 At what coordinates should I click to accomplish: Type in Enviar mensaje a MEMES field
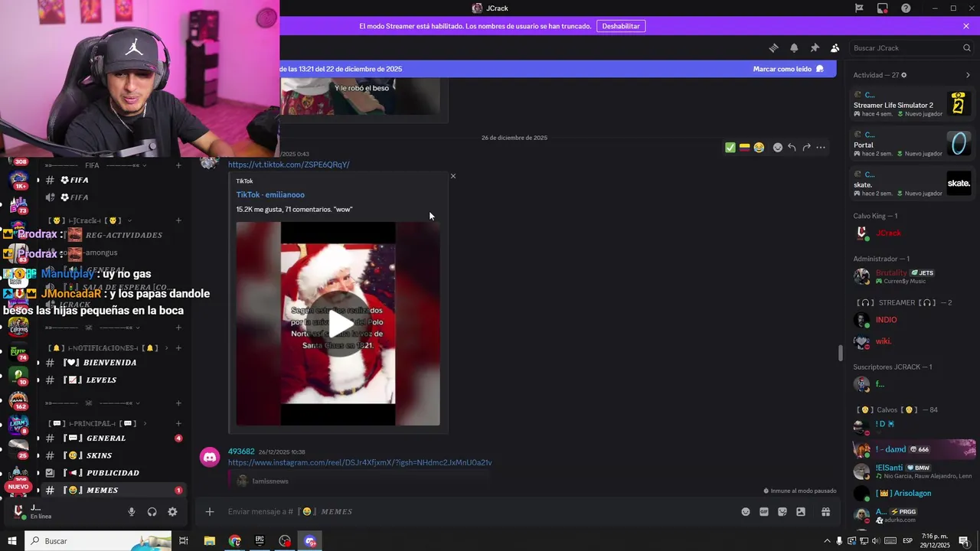click(x=475, y=512)
